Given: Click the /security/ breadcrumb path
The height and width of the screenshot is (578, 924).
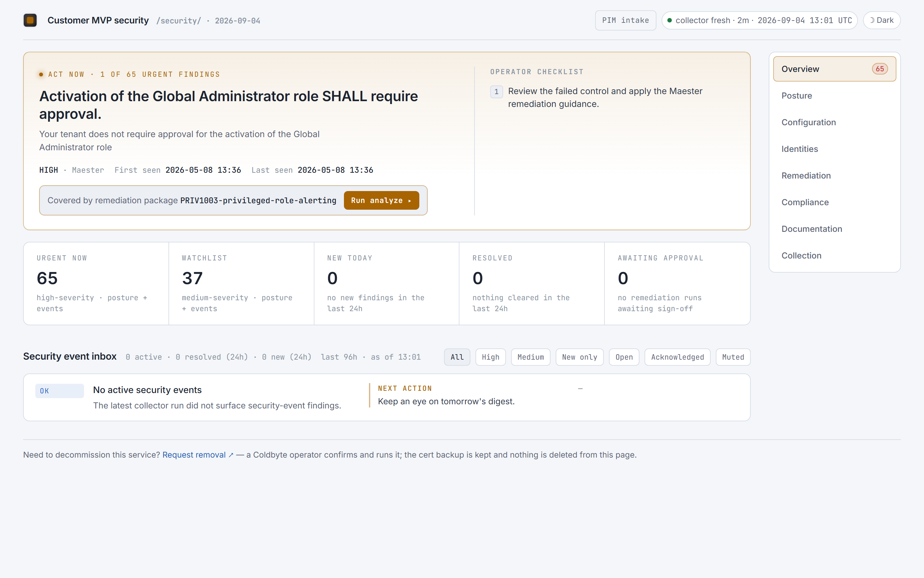Looking at the screenshot, I should click(x=179, y=21).
